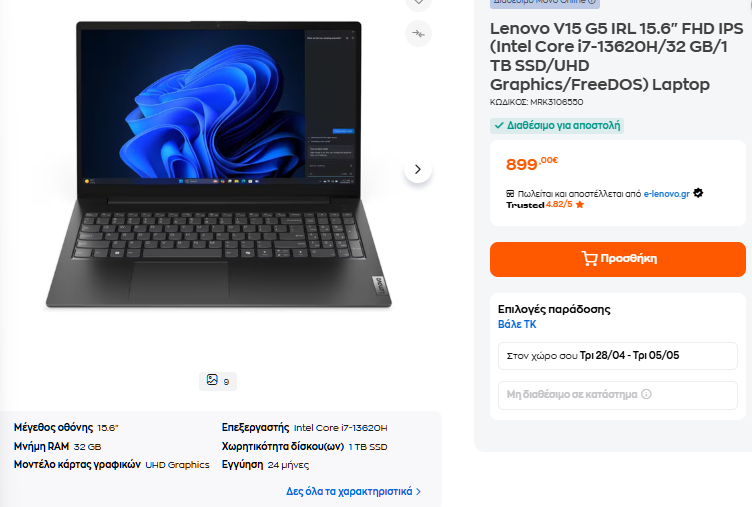This screenshot has height=507, width=752.
Task: Click the Βάλε ΤΚ postcode link
Action: (x=517, y=324)
